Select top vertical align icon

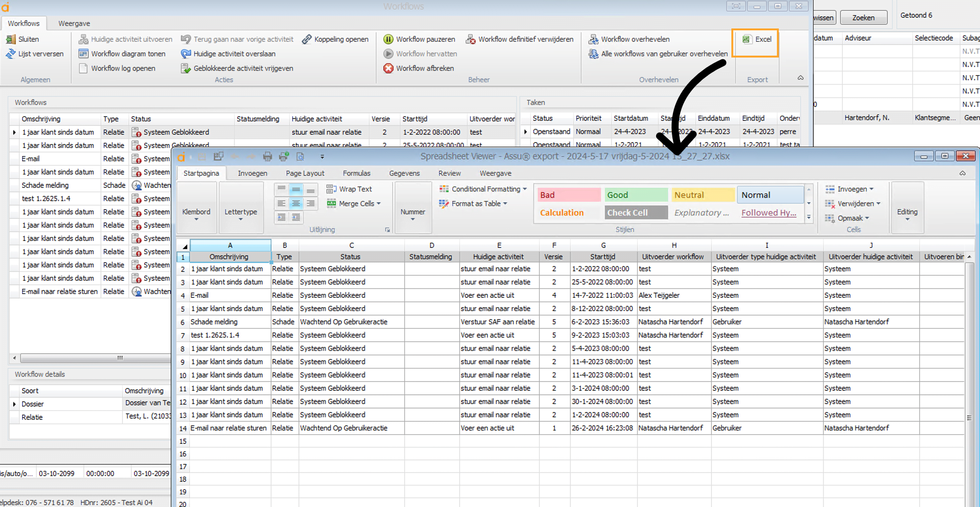[281, 189]
